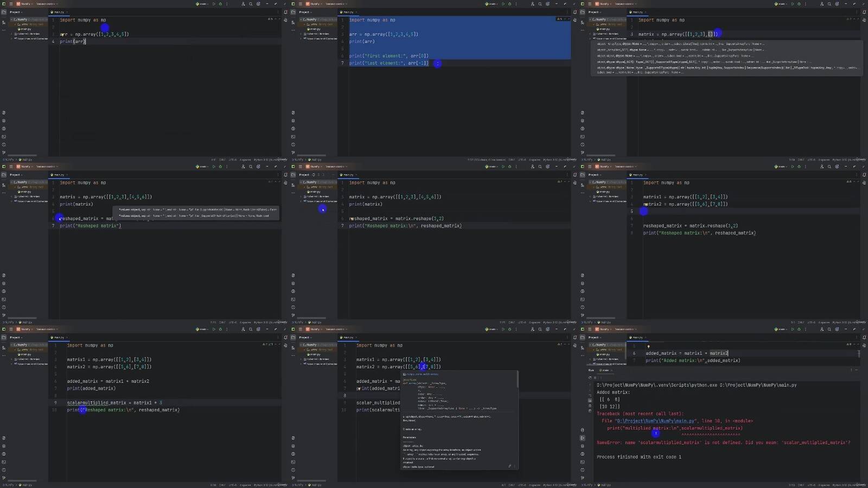Open settings gear in the scalarmultiplied_matrix editor frame

pos(258,329)
